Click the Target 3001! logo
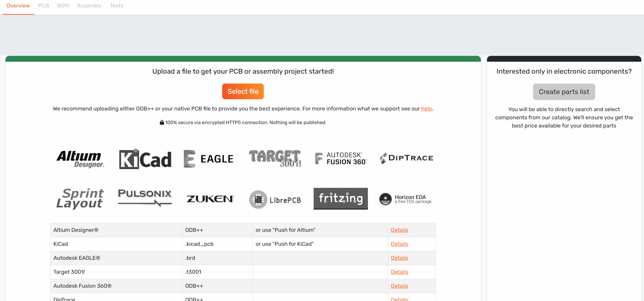The height and width of the screenshot is (301, 644). (275, 159)
